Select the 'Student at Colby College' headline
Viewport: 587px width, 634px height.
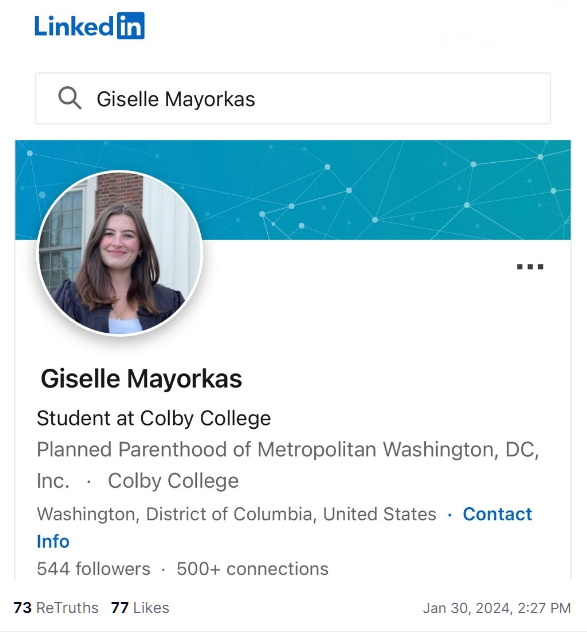154,418
